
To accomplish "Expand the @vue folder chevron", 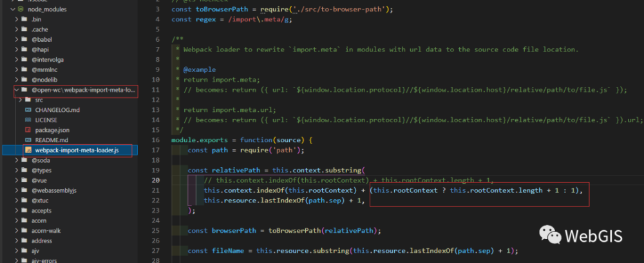I will point(17,180).
